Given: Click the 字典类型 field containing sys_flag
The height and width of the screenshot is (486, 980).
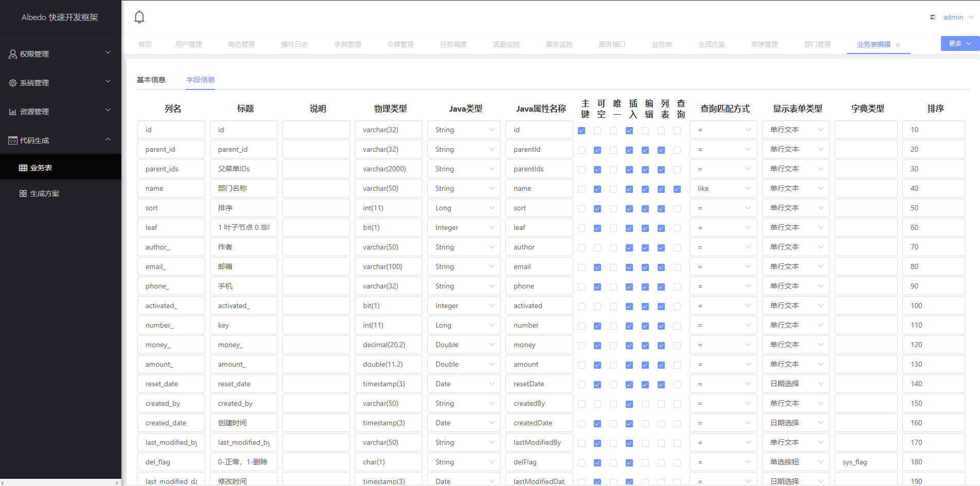Looking at the screenshot, I should (866, 462).
